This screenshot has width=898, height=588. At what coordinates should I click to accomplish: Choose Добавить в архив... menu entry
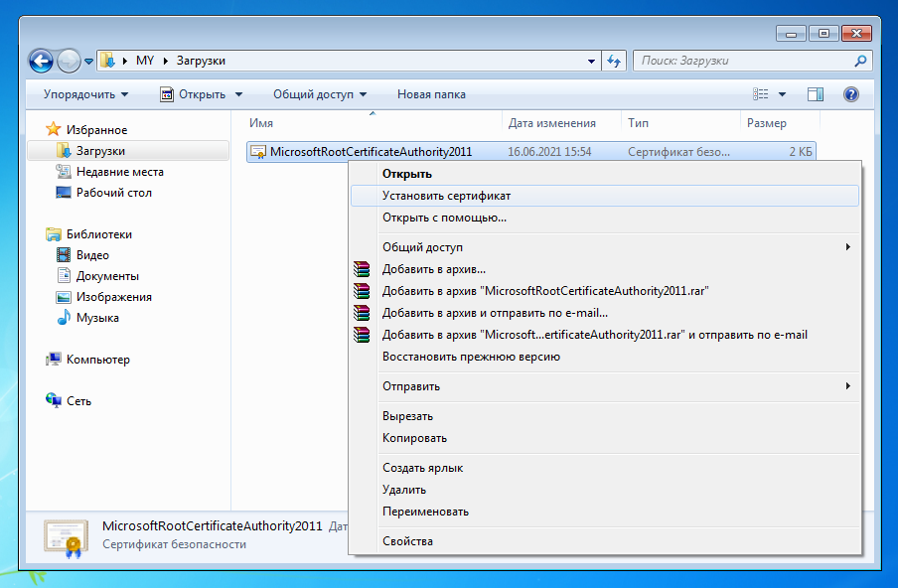tap(604, 269)
